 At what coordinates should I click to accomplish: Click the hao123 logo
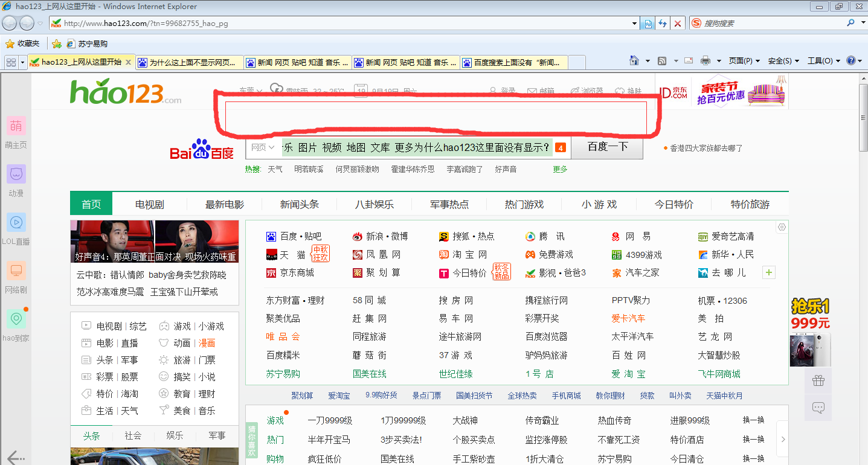tap(125, 92)
